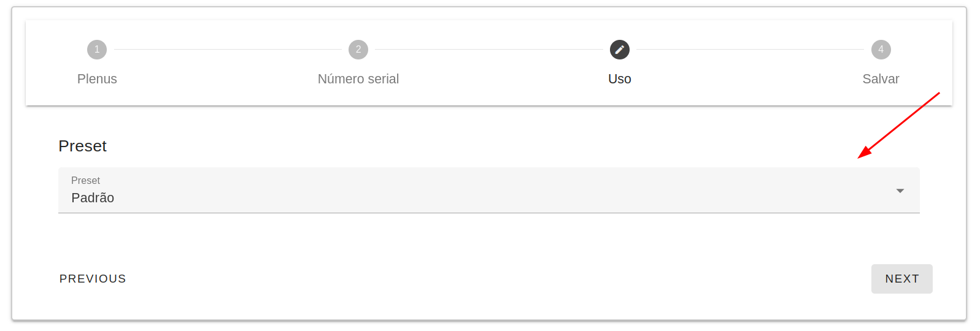The width and height of the screenshot is (980, 331).
Task: Open the Preset select field
Action: click(488, 191)
